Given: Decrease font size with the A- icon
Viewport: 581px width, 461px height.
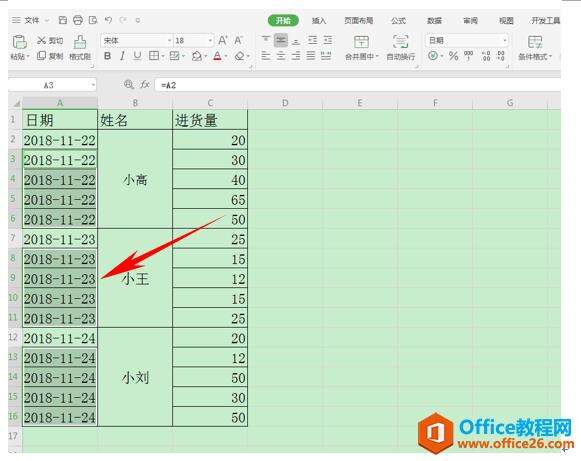Looking at the screenshot, I should (238, 40).
